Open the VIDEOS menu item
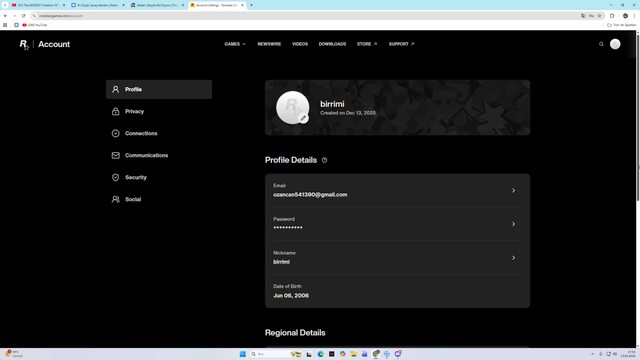640x360 pixels. (300, 44)
